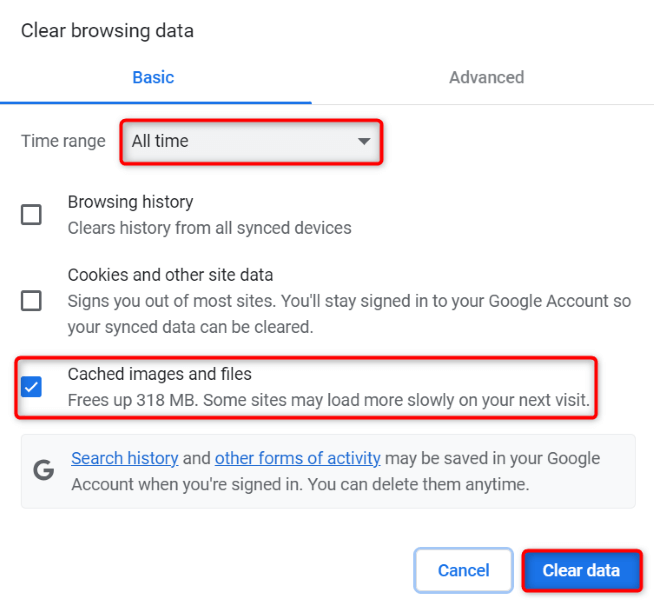Click the Clear browsing data dialog title

tap(107, 31)
